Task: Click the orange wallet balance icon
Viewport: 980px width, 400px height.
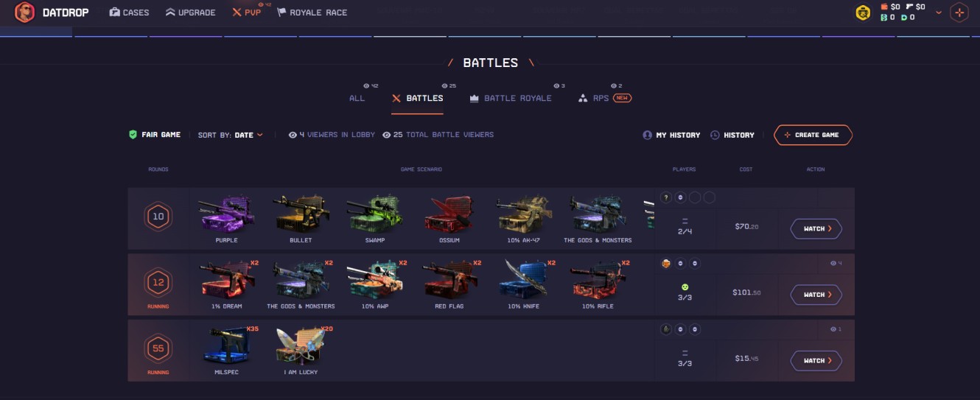Action: 884,7
